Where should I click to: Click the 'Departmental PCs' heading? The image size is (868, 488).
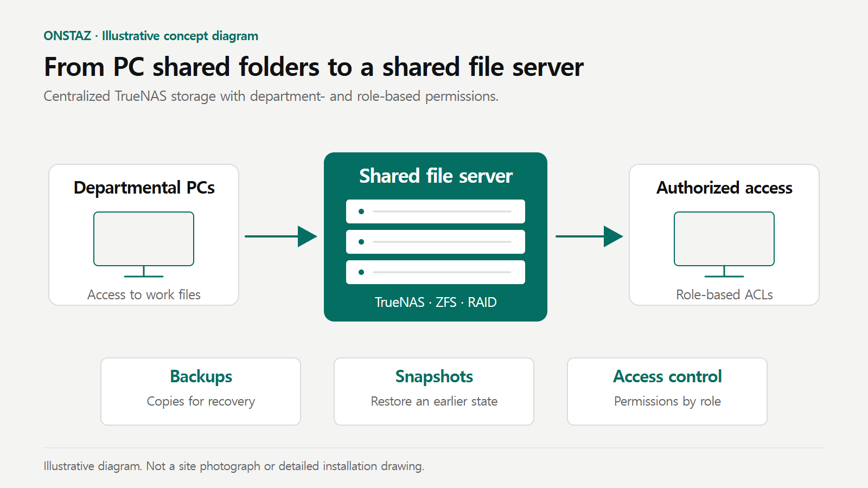tap(144, 188)
